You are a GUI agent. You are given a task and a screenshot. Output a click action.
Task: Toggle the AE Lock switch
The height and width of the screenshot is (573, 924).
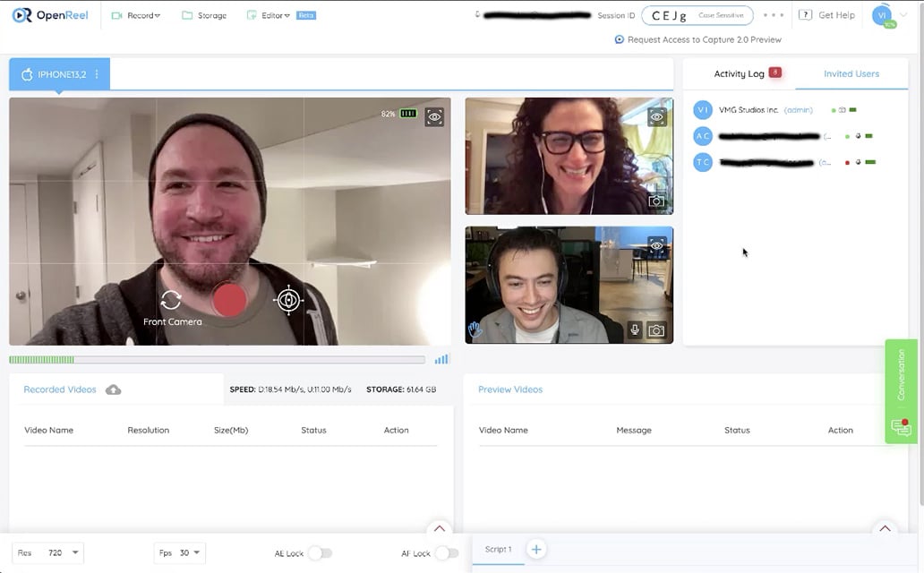coord(320,553)
